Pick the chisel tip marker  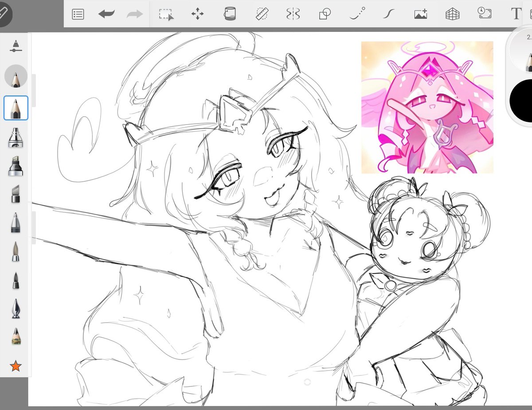[16, 194]
